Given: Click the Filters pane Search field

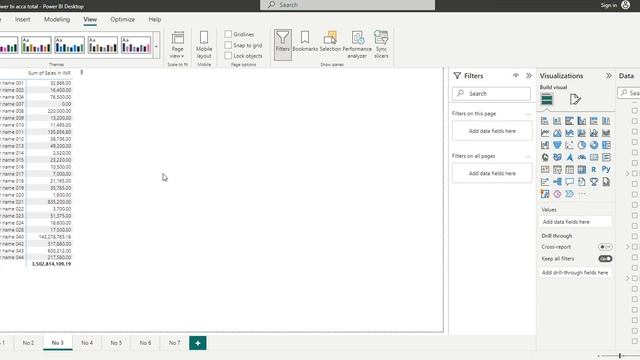Looking at the screenshot, I should click(491, 93).
